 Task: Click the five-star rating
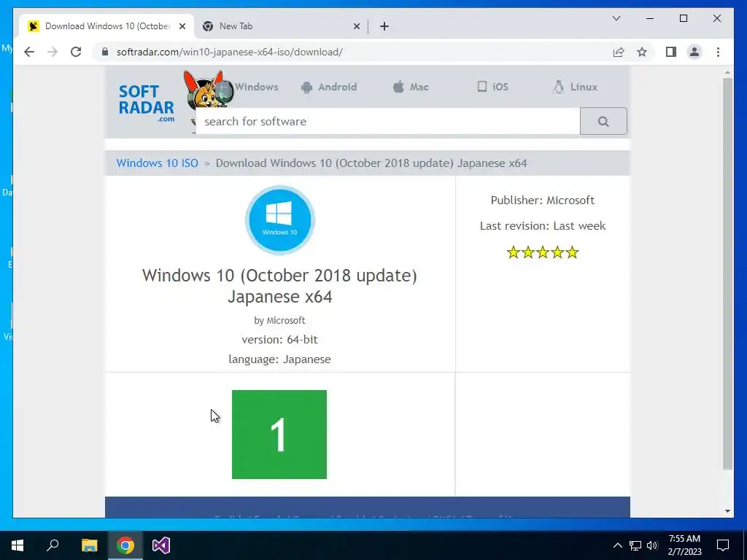coord(543,252)
